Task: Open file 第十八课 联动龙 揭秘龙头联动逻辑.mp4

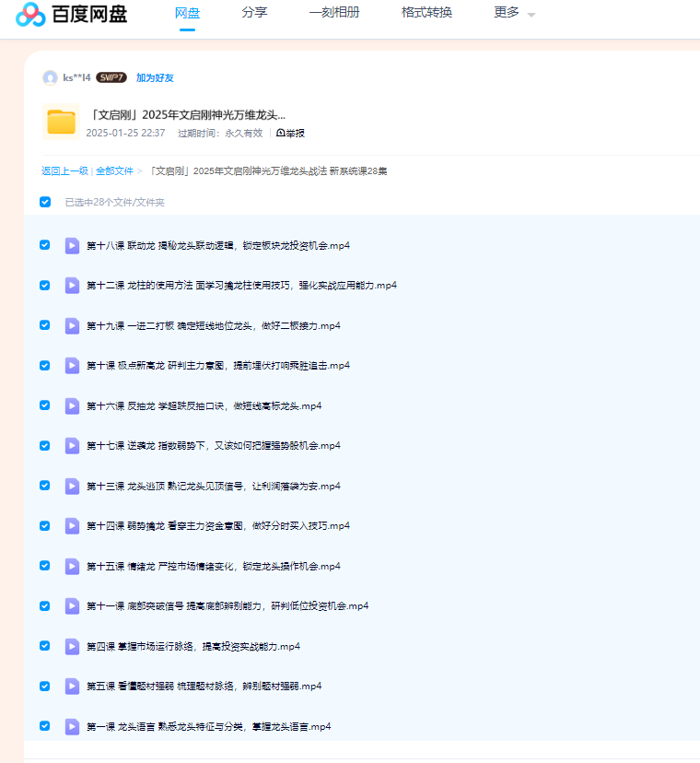Action: (218, 246)
